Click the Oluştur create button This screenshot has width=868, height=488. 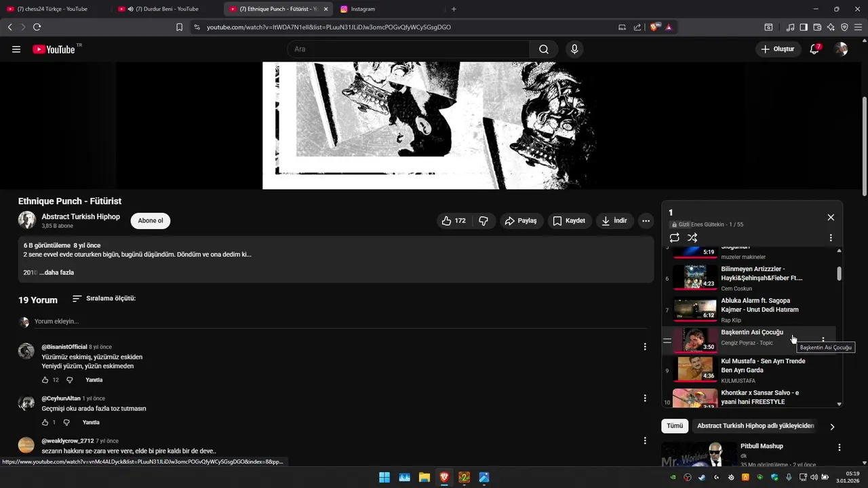tap(778, 49)
